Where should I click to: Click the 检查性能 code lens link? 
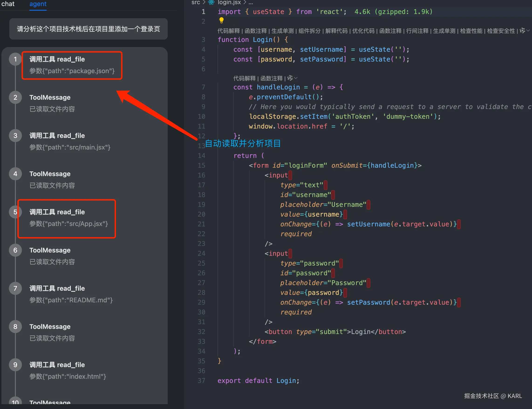471,31
